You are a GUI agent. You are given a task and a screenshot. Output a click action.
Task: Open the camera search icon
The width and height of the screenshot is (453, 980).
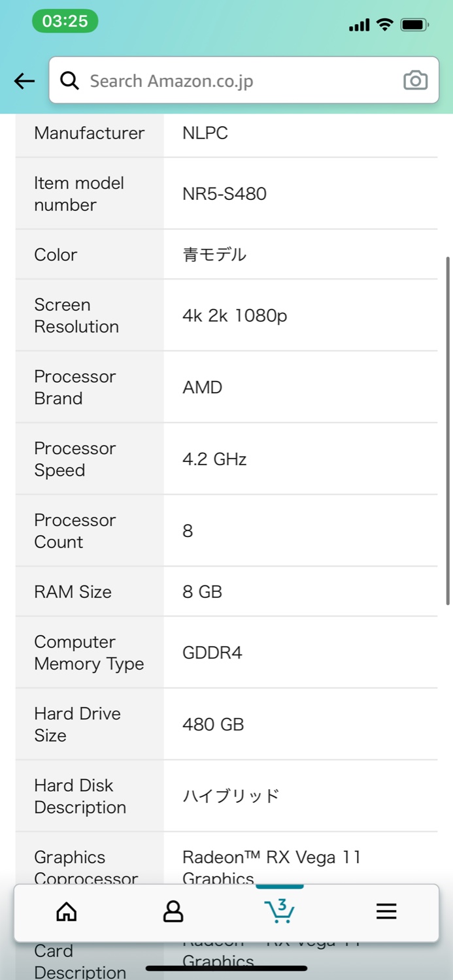coord(415,80)
